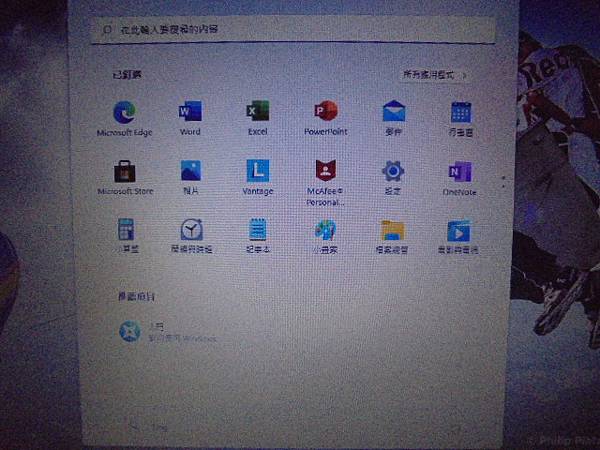Open File Explorer (檔案總管)
The width and height of the screenshot is (600, 450).
point(392,236)
